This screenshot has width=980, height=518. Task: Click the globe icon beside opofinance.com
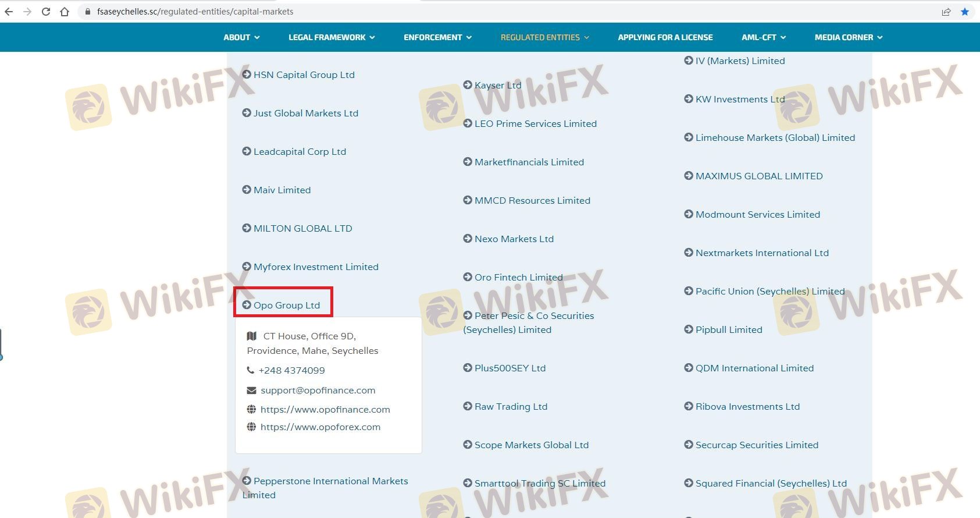(x=251, y=409)
